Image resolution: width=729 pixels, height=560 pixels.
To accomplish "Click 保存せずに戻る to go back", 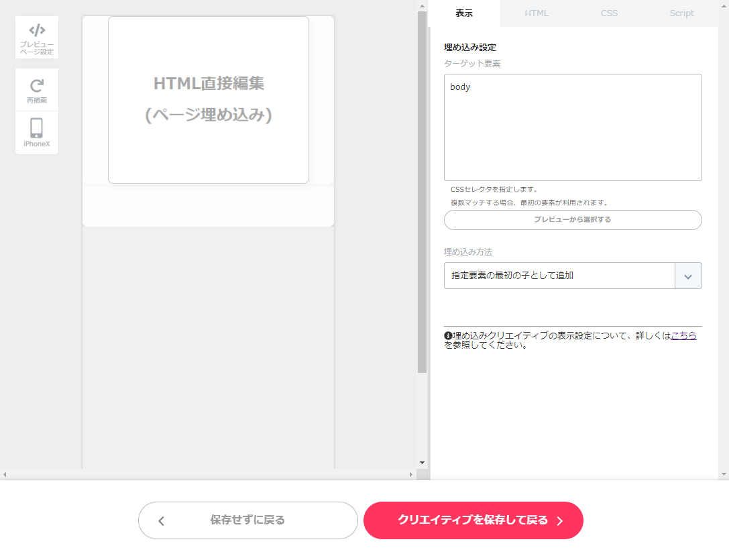I will (x=248, y=520).
